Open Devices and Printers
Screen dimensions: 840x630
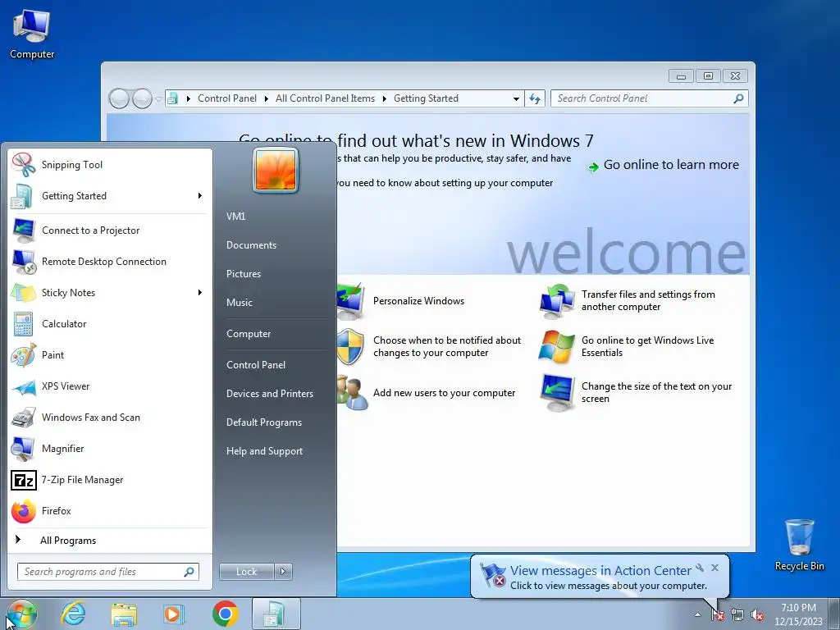(270, 394)
